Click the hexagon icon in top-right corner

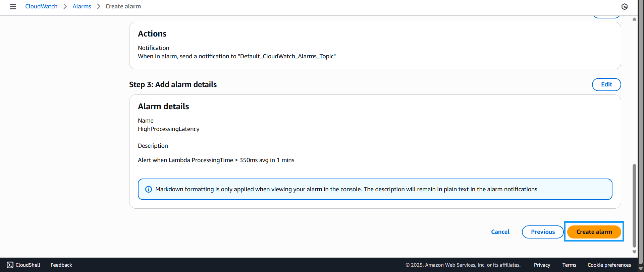point(624,7)
